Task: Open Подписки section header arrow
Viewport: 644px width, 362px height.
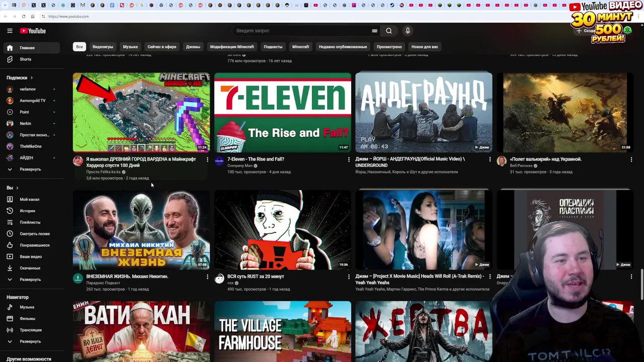Action: pyautogui.click(x=31, y=78)
